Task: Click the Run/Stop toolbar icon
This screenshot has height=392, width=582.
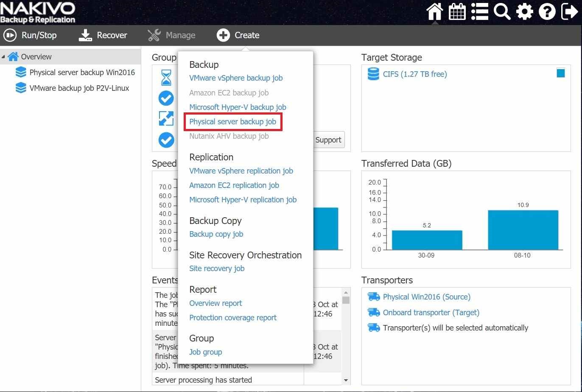Action: coord(11,35)
